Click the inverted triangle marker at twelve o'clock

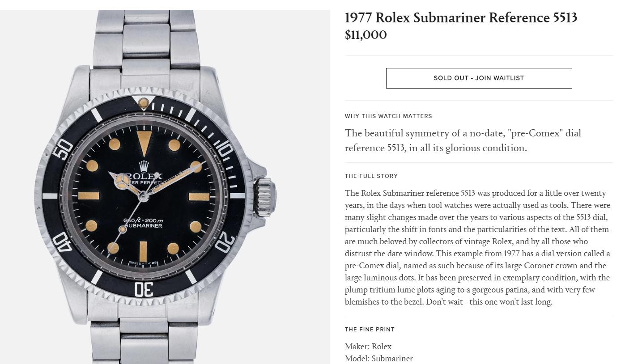point(144,142)
